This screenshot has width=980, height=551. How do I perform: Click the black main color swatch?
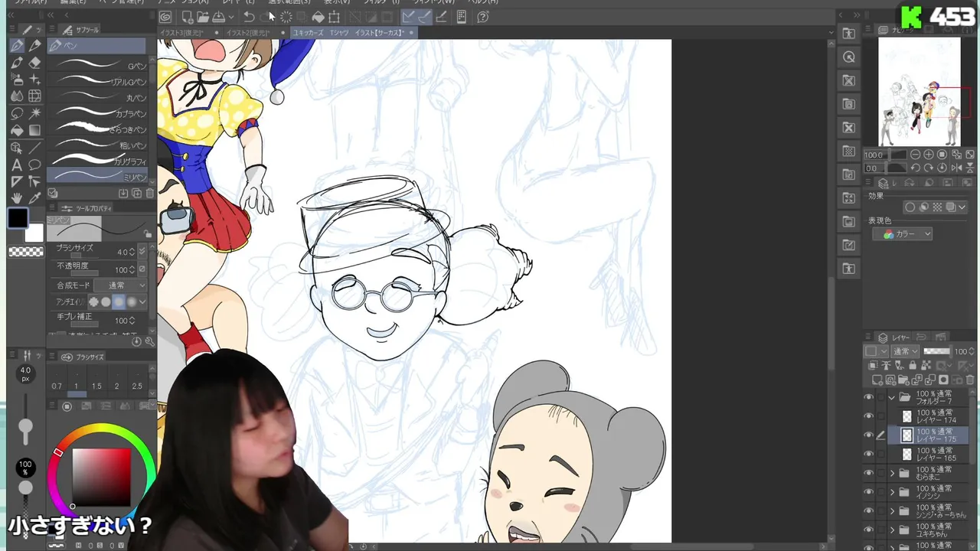(17, 219)
